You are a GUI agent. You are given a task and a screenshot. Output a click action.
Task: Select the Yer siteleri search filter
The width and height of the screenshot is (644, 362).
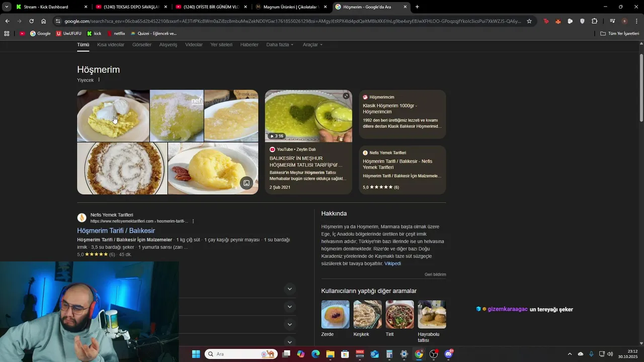(221, 45)
